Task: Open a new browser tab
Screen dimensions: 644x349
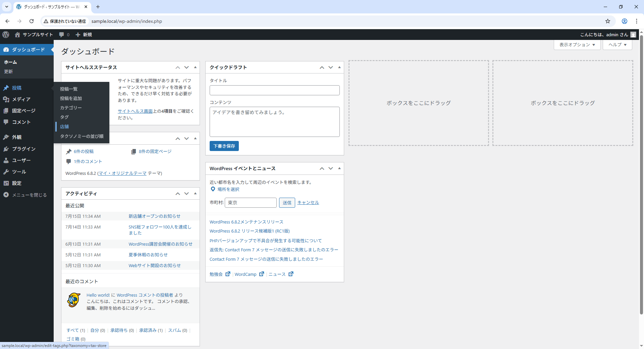Action: point(98,7)
